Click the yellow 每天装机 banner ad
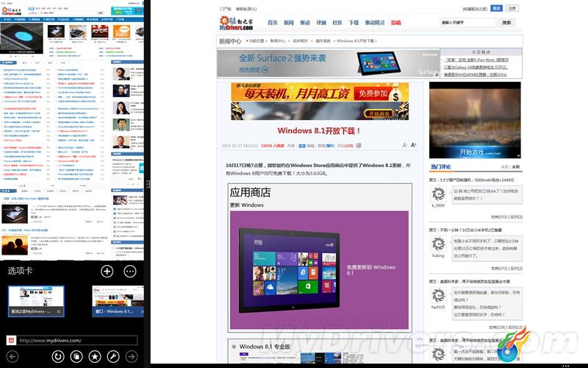The image size is (588, 368). click(320, 93)
